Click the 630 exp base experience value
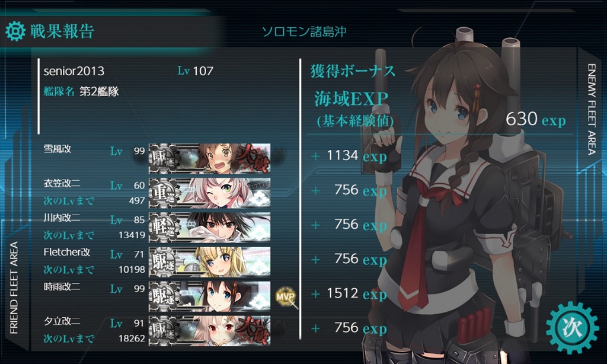The image size is (607, 364). click(536, 119)
